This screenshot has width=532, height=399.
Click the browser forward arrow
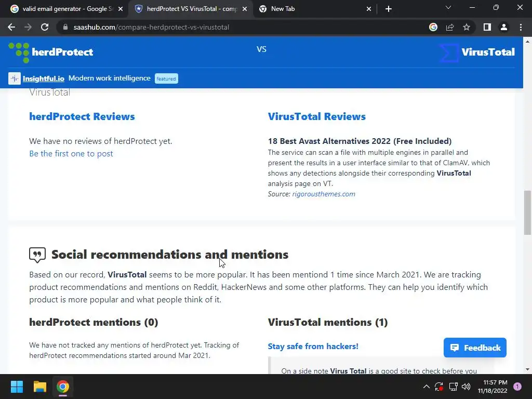[28, 27]
